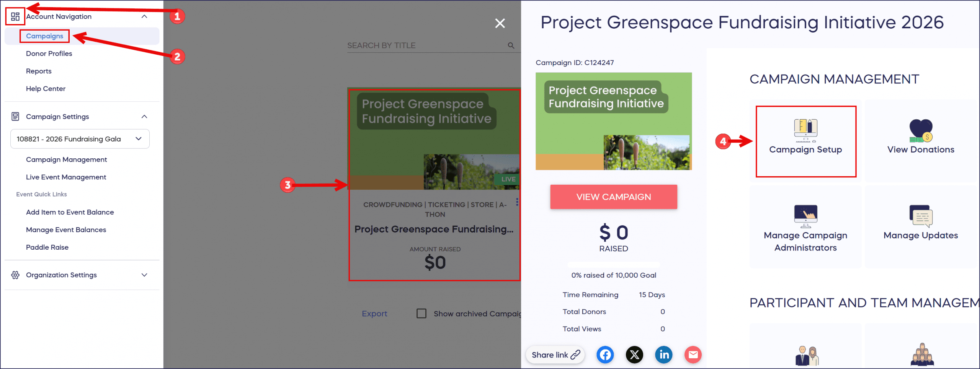Click the Export link
The height and width of the screenshot is (369, 980).
[374, 314]
